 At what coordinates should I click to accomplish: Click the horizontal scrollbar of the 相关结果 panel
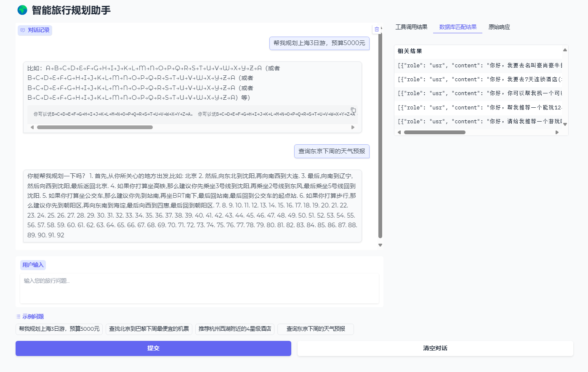click(435, 132)
